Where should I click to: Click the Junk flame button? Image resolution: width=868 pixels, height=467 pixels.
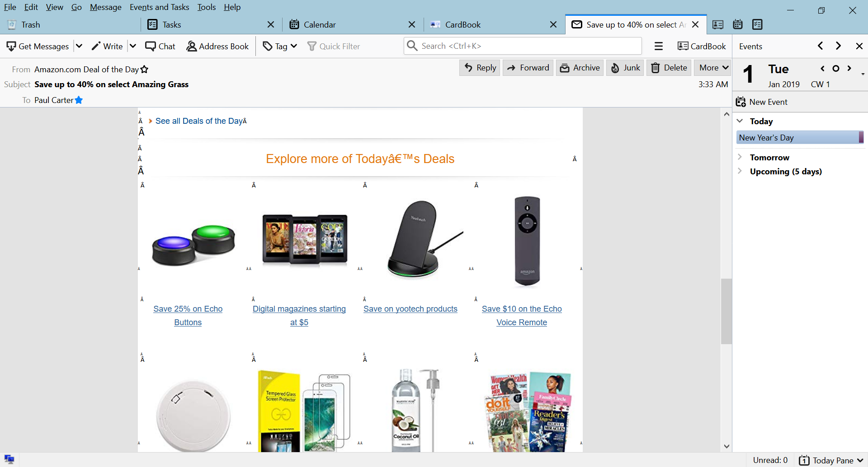[x=625, y=68]
